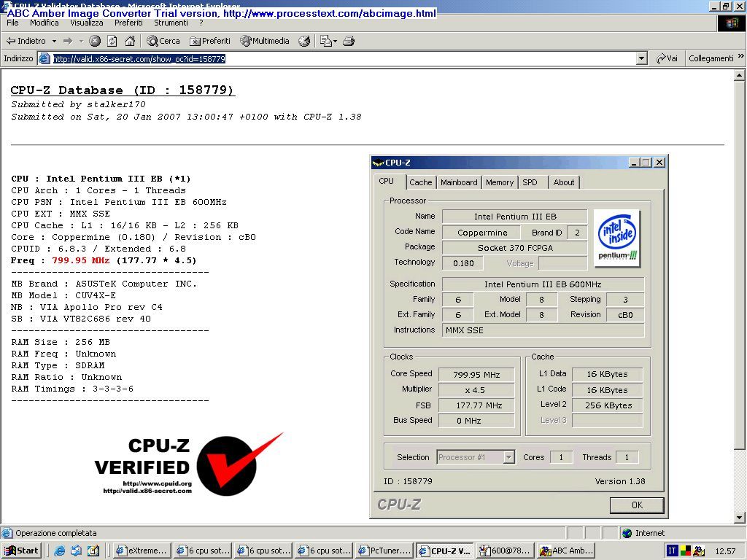
Task: Click the page icon beside the address
Action: pos(44,58)
